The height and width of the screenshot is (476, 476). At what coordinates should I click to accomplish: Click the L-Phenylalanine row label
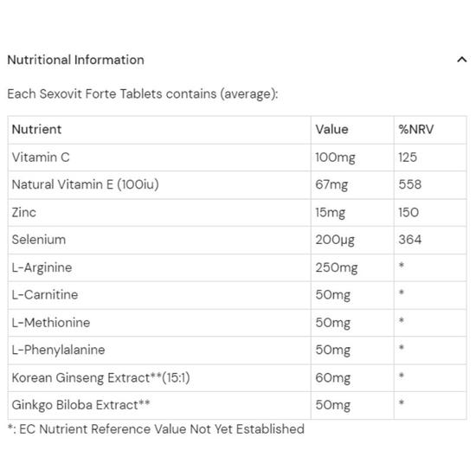58,350
